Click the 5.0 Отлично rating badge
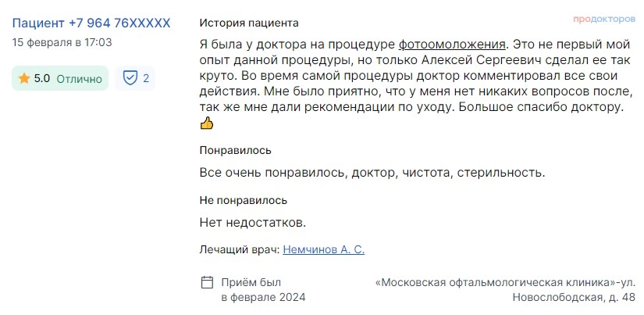Screen dimensions: 644x315 (60, 78)
